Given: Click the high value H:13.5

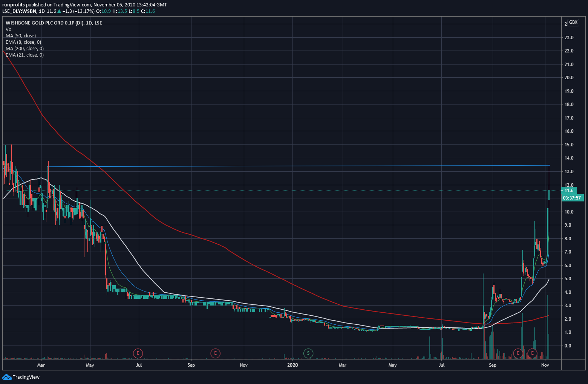Looking at the screenshot, I should pyautogui.click(x=120, y=11).
